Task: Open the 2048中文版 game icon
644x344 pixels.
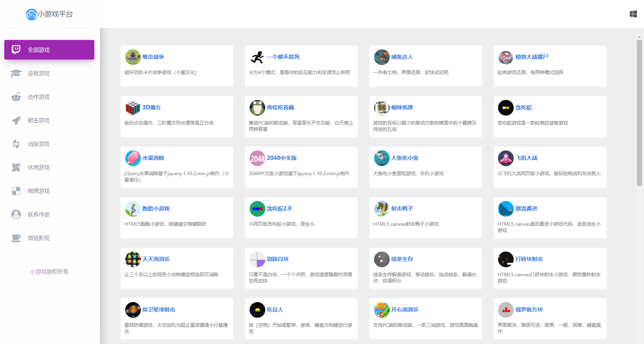Action: 257,158
